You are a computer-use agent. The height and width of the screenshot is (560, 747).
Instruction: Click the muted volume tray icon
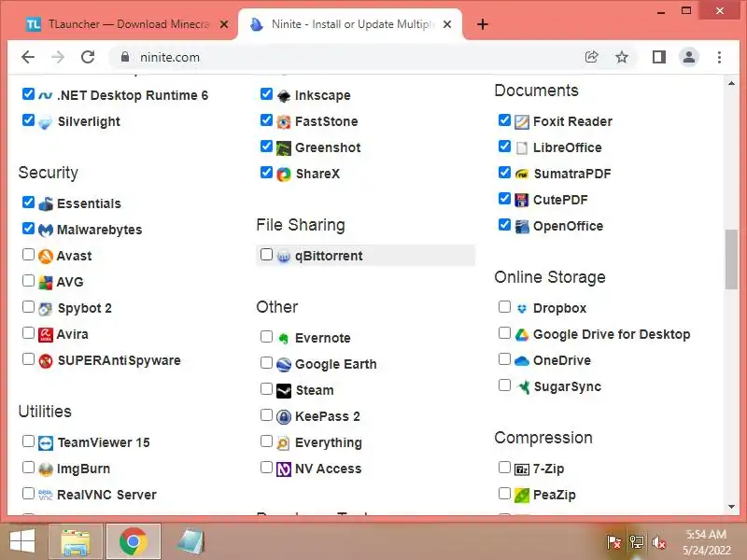click(x=659, y=542)
